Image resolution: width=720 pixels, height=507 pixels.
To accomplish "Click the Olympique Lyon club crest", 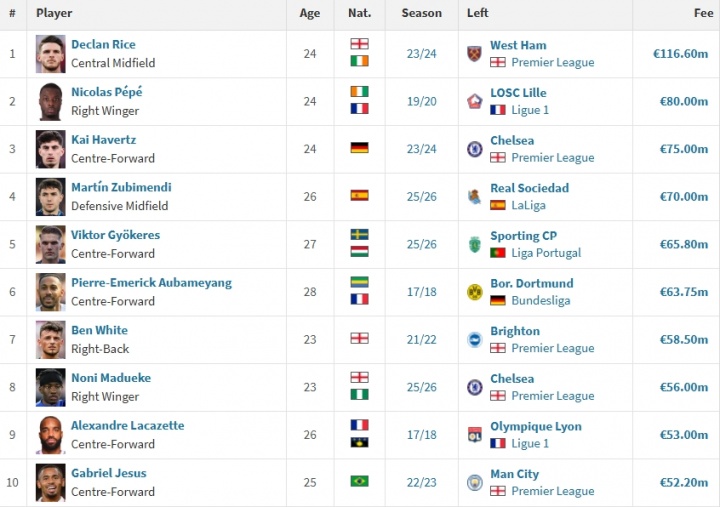I will tap(474, 435).
